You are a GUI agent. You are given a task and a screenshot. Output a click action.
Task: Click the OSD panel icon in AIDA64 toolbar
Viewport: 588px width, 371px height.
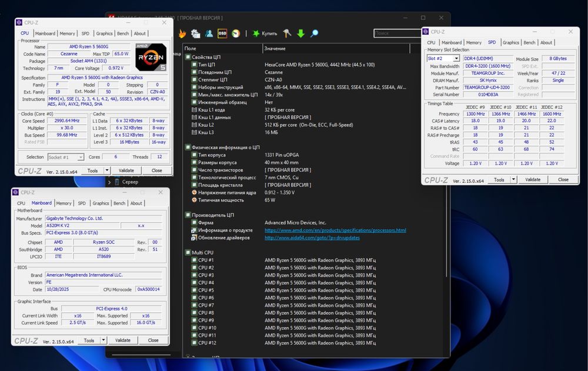(x=222, y=34)
